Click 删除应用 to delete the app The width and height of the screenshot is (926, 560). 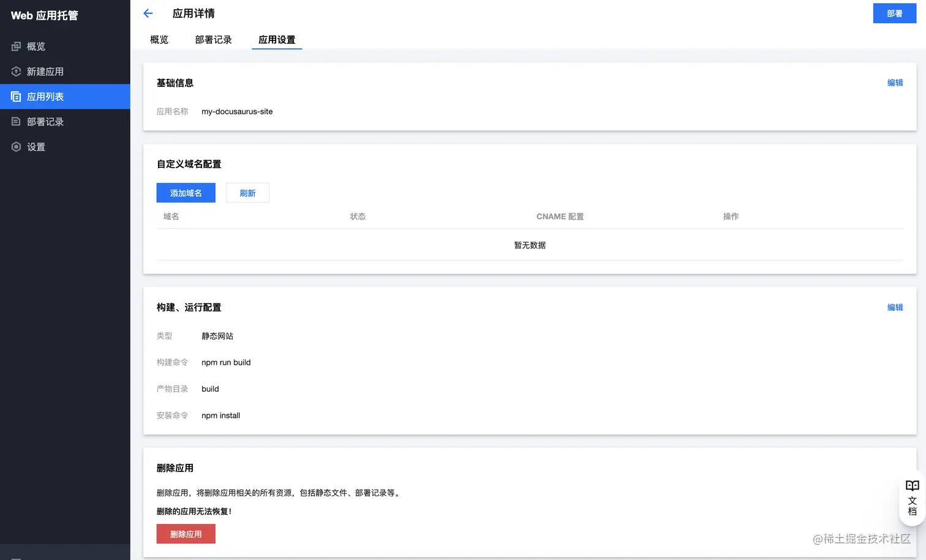186,534
